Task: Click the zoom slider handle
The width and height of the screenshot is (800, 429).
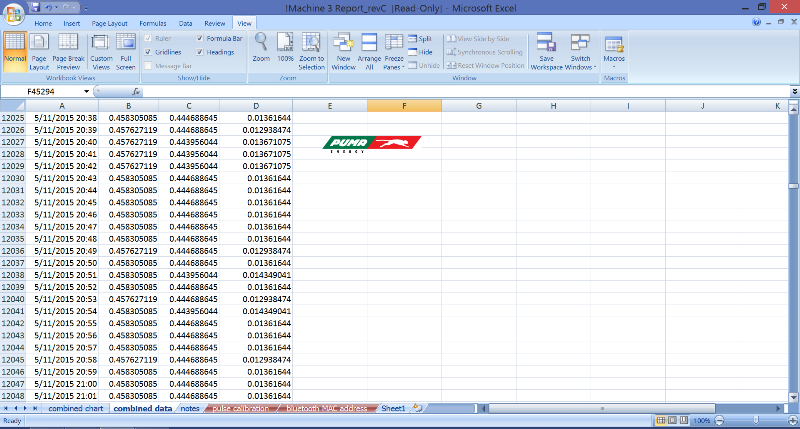Action: 756,420
